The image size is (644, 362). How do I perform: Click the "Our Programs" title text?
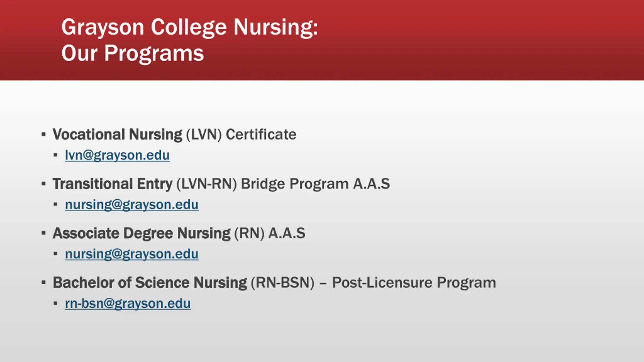(x=133, y=53)
